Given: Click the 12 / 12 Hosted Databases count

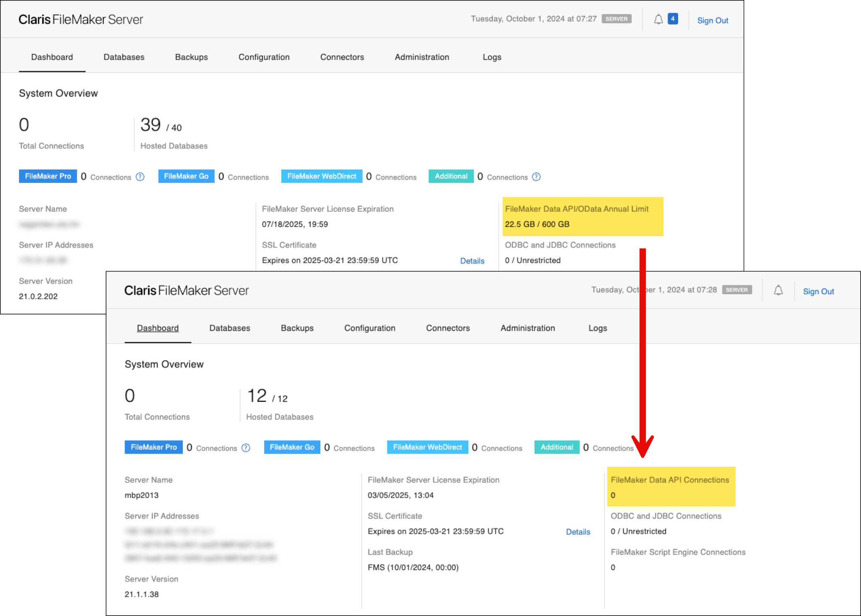Looking at the screenshot, I should 267,396.
